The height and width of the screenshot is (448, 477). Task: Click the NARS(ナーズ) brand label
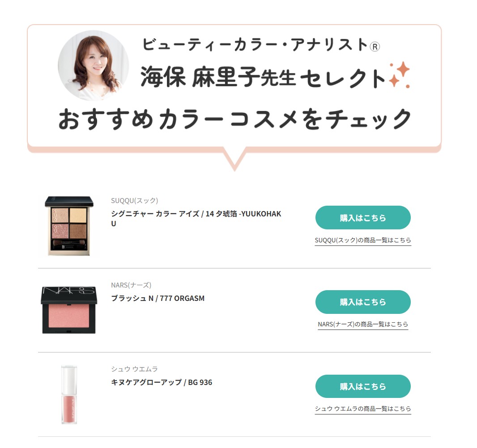131,285
